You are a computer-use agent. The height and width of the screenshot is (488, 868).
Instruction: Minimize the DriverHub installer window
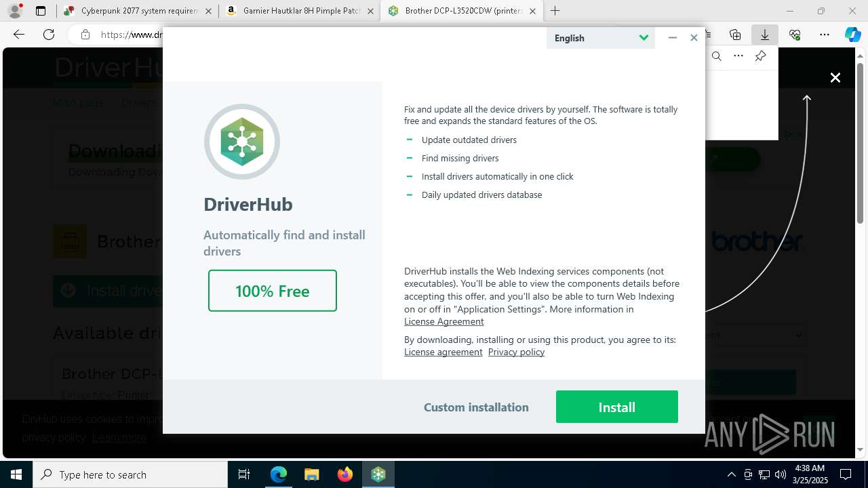(672, 38)
